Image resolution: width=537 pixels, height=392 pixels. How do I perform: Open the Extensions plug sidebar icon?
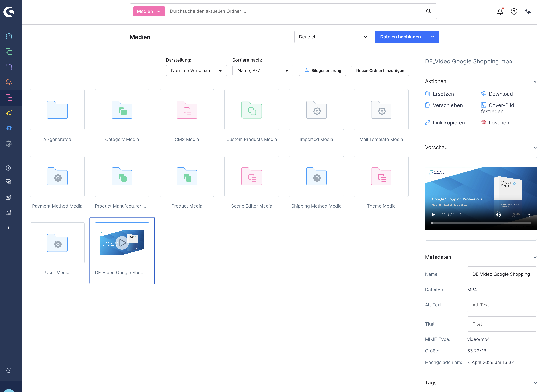click(9, 128)
